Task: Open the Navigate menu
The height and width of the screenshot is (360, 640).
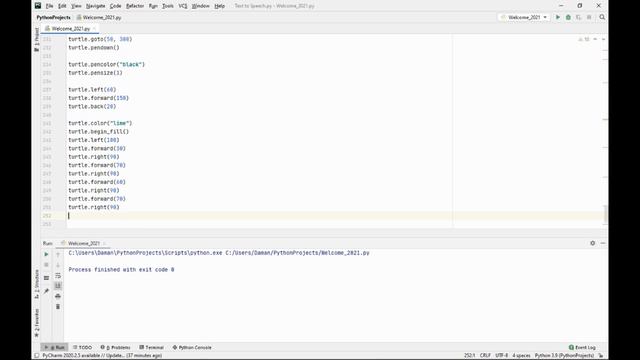Action: [96, 6]
